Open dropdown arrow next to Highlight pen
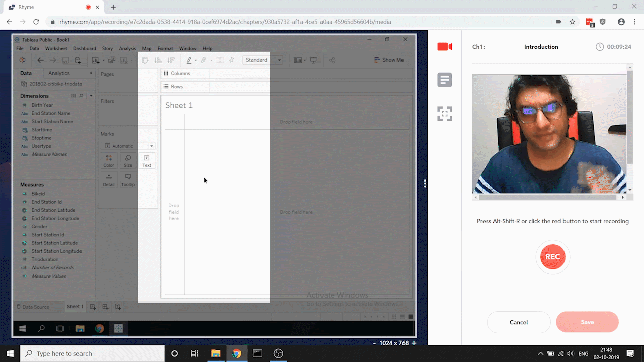The width and height of the screenshot is (644, 362). 196,61
